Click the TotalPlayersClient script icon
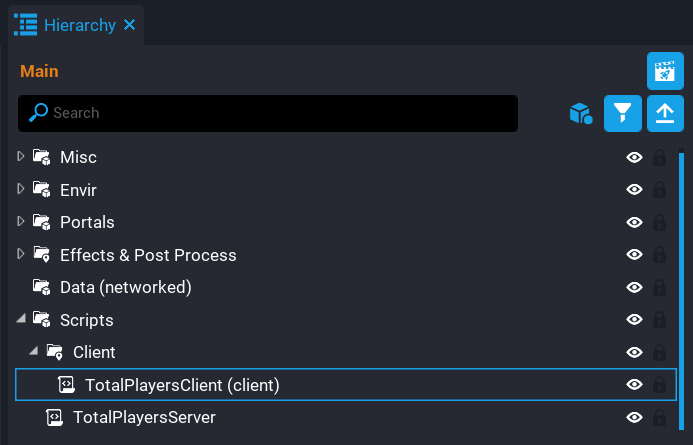693x445 pixels. tap(67, 384)
